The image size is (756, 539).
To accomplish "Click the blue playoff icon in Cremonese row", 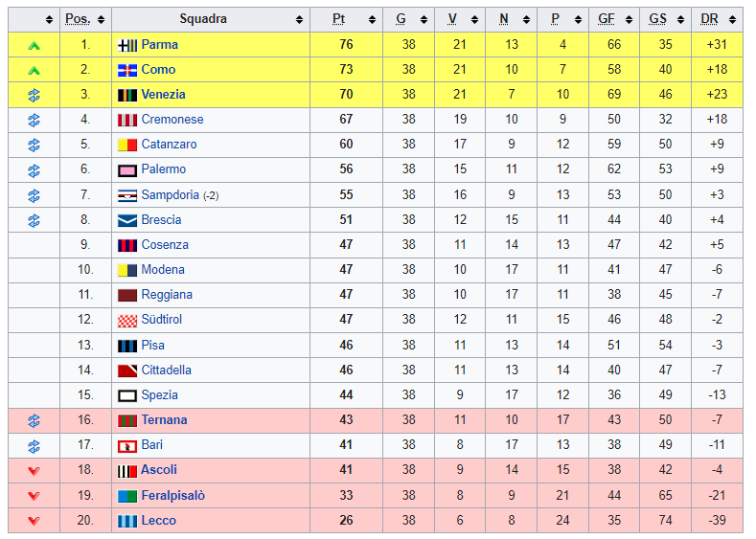I will click(x=34, y=120).
